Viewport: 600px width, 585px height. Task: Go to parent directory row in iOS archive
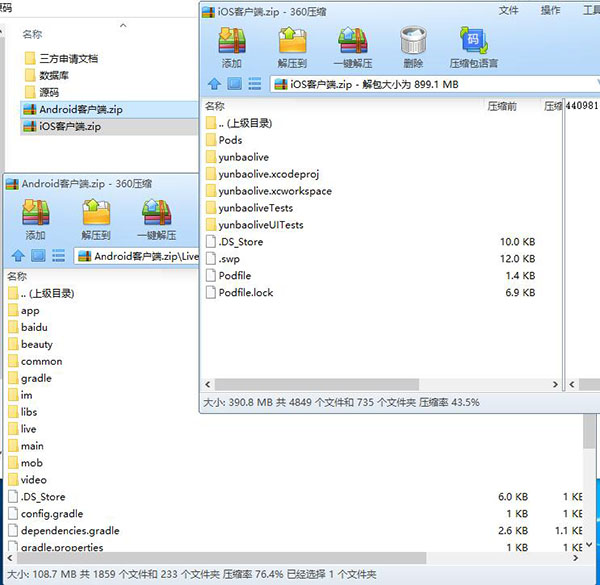pos(239,123)
